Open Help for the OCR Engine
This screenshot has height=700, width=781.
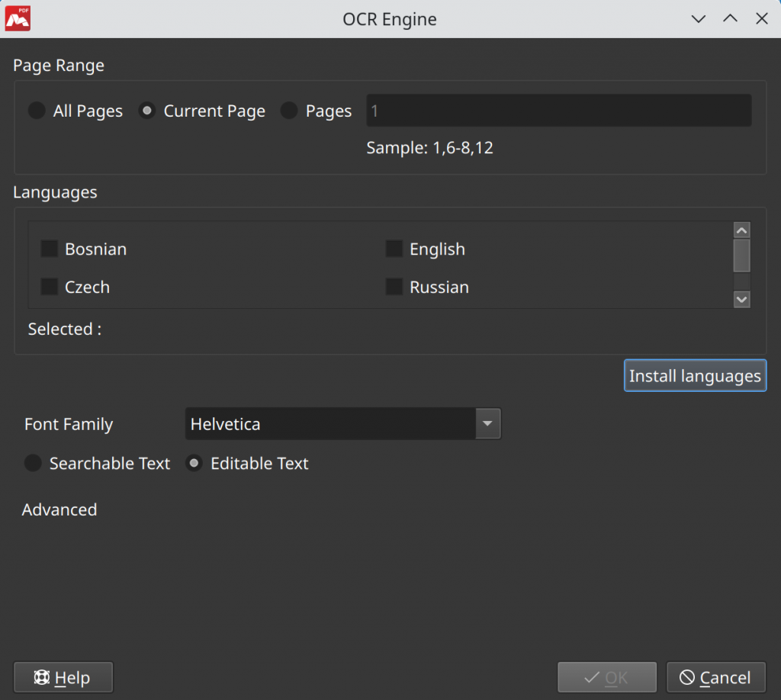63,677
